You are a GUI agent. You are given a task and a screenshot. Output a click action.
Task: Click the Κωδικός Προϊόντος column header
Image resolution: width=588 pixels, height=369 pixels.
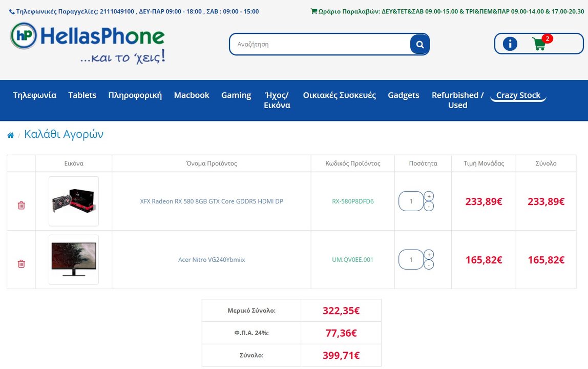coord(353,163)
